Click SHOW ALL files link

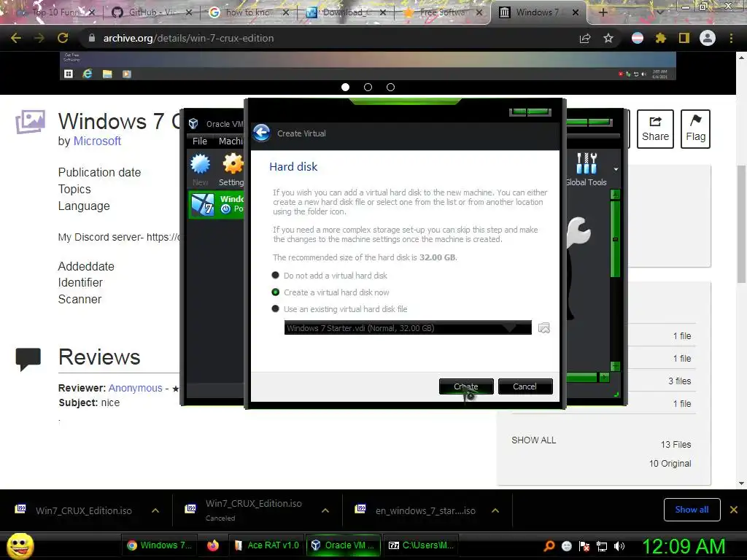(x=533, y=440)
